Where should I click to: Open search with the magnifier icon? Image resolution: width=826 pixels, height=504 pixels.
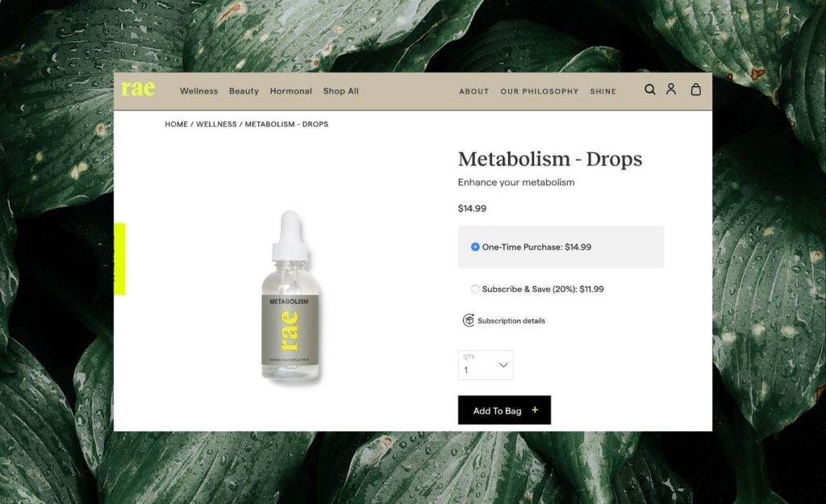650,90
